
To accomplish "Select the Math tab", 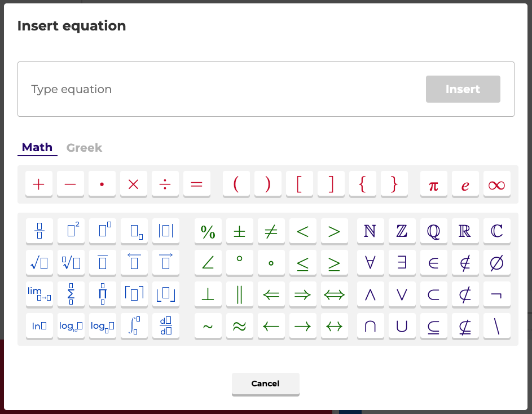I will pyautogui.click(x=37, y=147).
